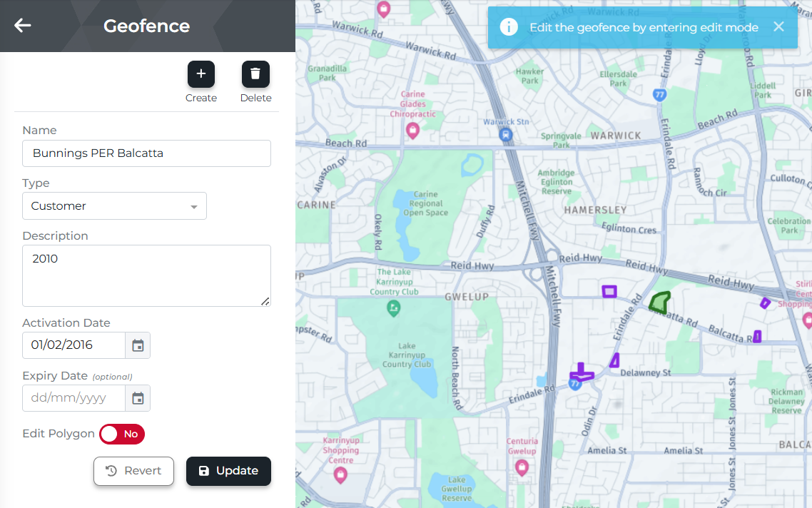Open the Expiry Date calendar picker
812x508 pixels.
coord(138,398)
